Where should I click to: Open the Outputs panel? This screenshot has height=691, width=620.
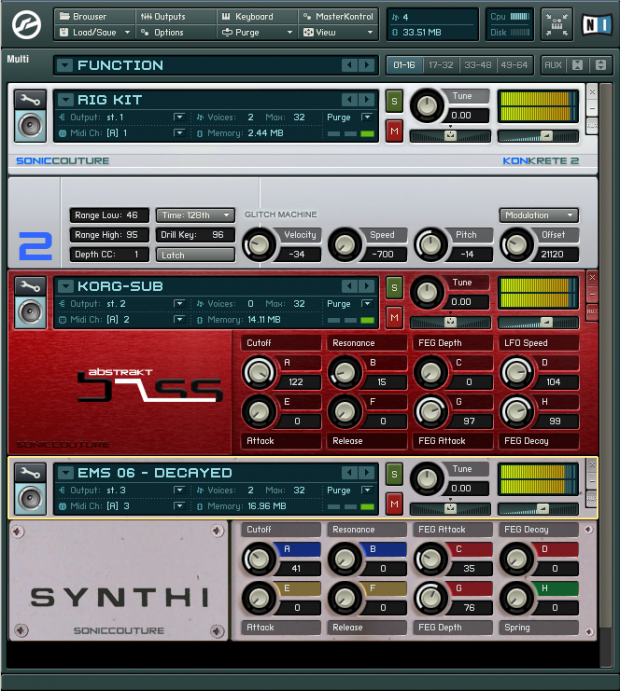176,17
